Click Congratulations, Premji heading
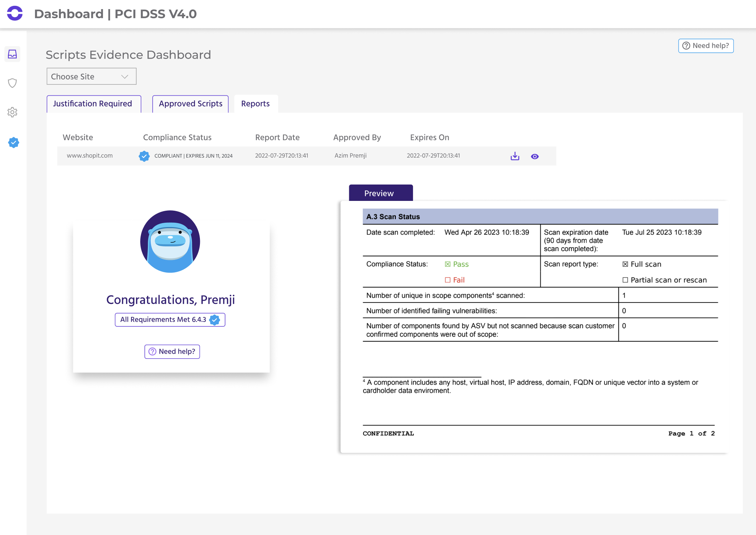This screenshot has width=756, height=535. (170, 300)
